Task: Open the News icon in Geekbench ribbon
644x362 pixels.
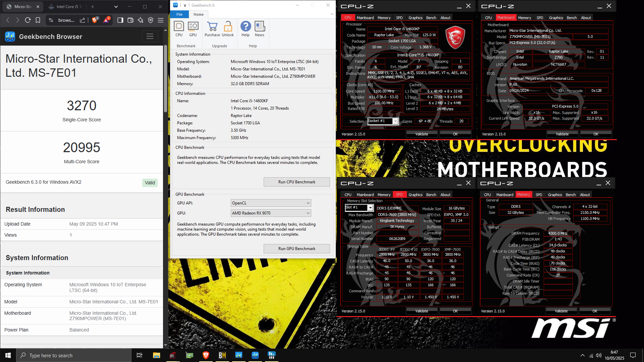Action: click(x=260, y=29)
